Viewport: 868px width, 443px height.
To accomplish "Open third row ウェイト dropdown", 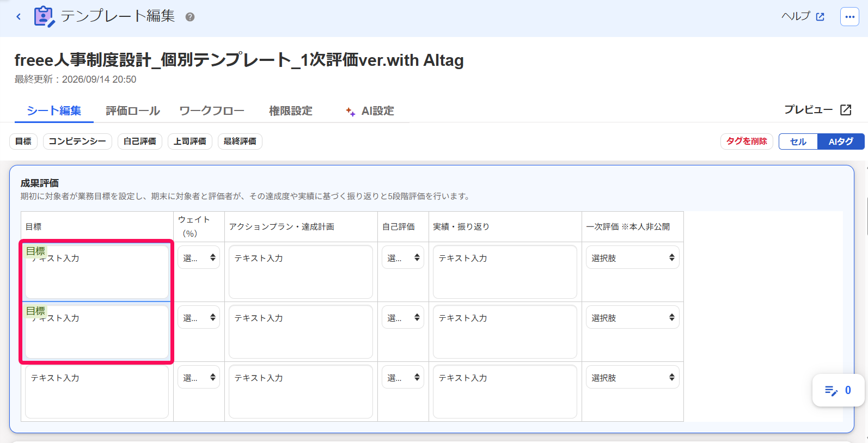I will 199,377.
